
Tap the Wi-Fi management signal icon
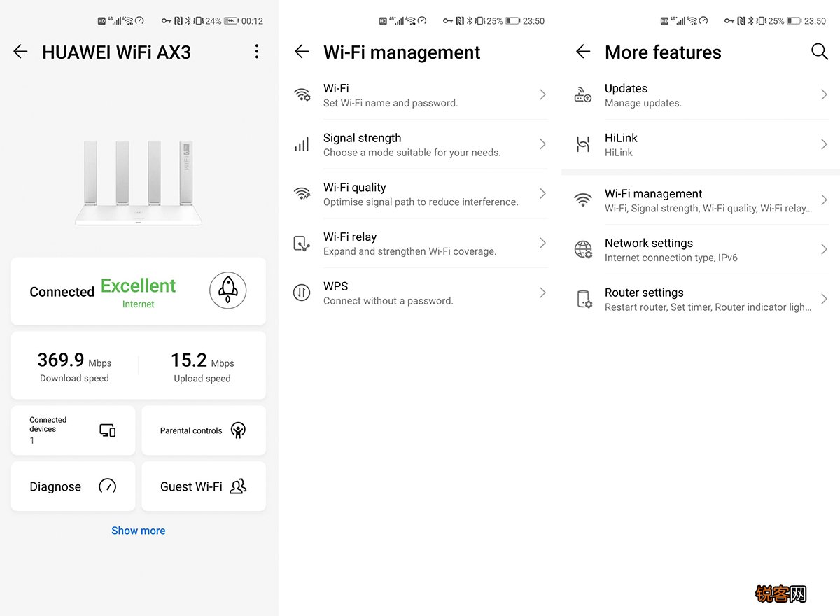click(x=583, y=200)
